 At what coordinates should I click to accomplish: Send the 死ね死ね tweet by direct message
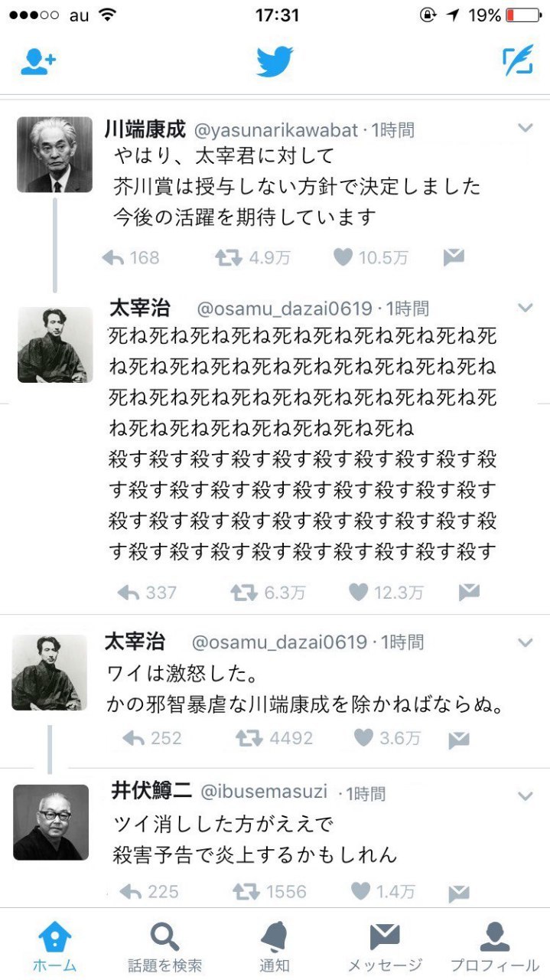coord(469,591)
